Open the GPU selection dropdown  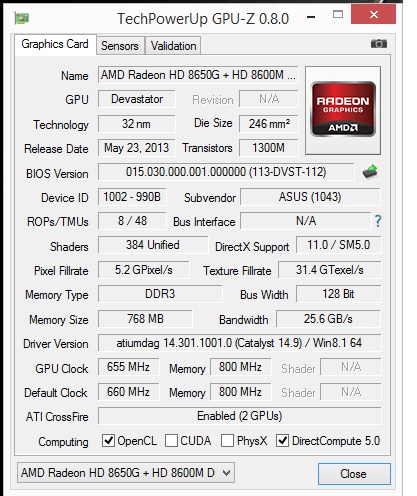point(126,473)
